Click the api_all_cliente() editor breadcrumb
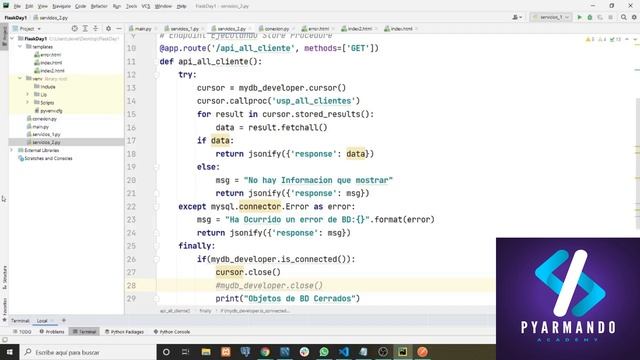The image size is (640, 360). [175, 311]
